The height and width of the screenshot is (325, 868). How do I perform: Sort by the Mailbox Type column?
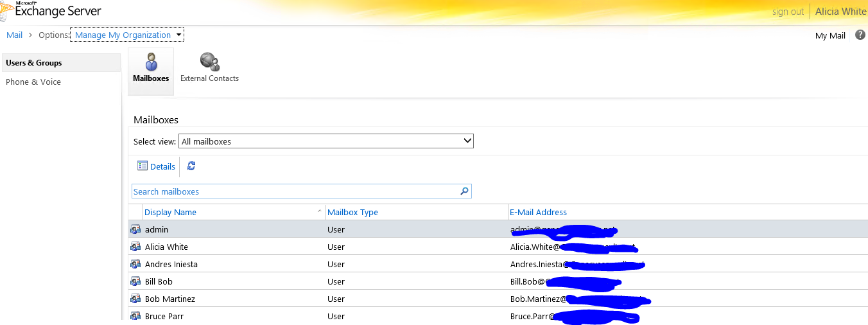[352, 213]
